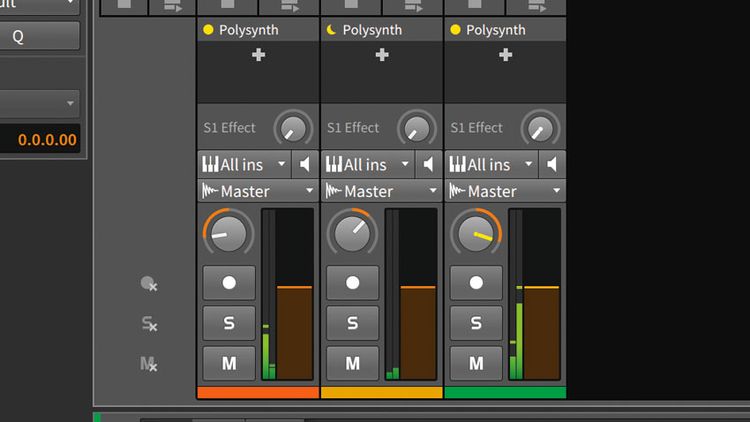Open the Master output dropdown on the orange track
750x422 pixels.
tap(258, 191)
